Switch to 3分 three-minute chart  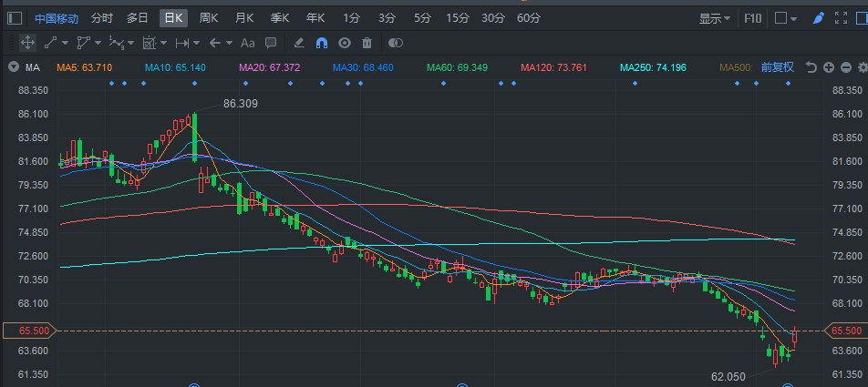click(x=387, y=18)
